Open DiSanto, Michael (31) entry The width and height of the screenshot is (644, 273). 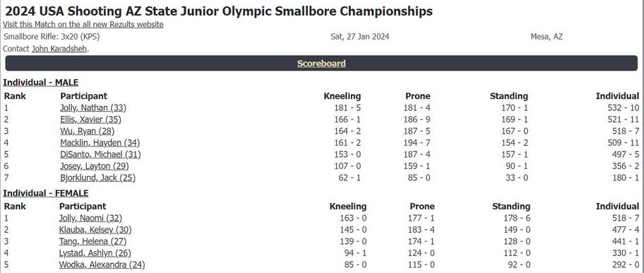coord(100,155)
